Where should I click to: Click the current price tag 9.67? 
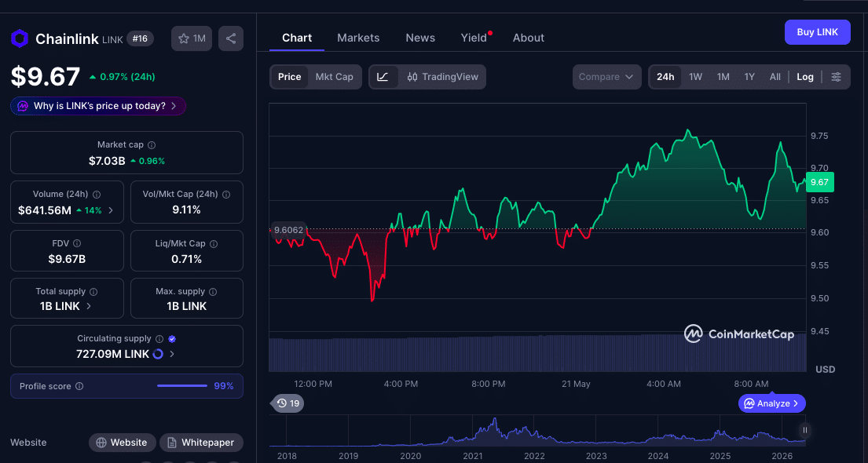(x=819, y=182)
